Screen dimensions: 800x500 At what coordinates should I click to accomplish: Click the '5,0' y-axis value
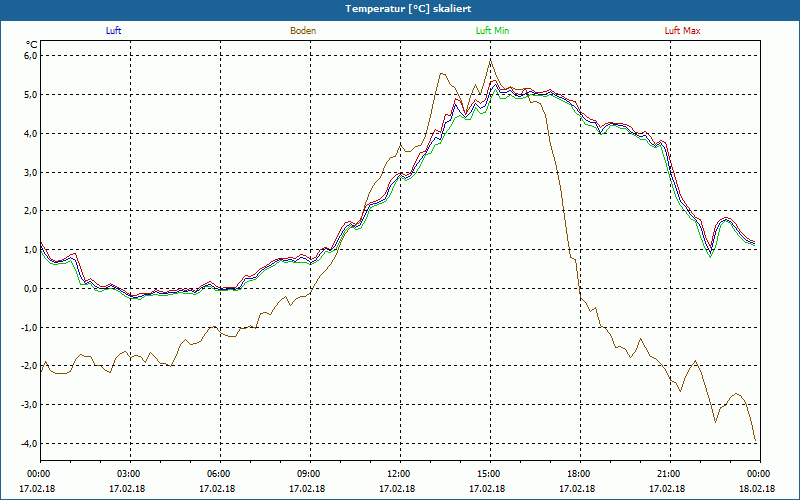point(31,94)
